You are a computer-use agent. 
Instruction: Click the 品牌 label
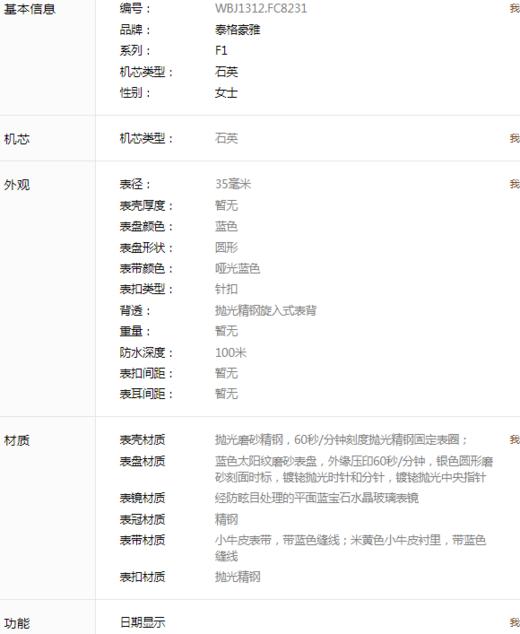tap(135, 30)
